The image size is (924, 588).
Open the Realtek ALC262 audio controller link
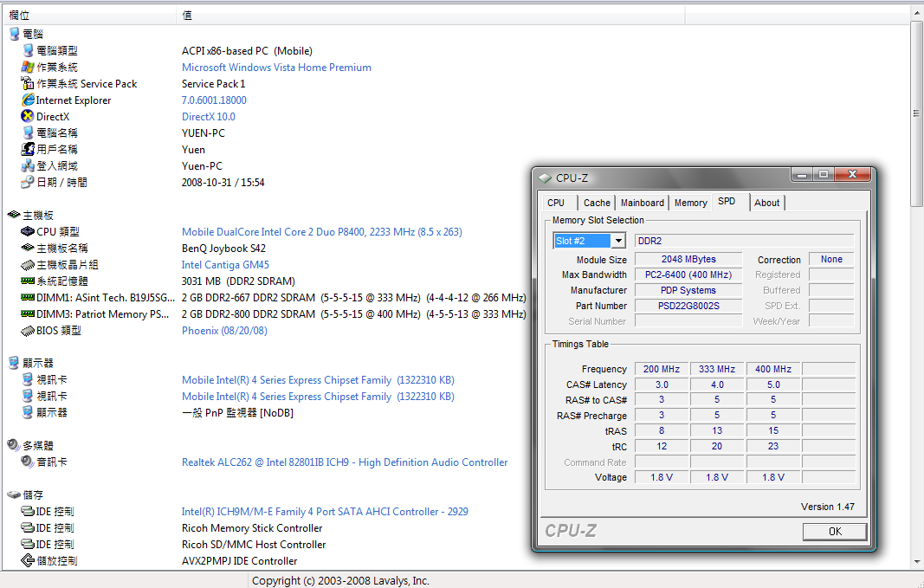345,462
